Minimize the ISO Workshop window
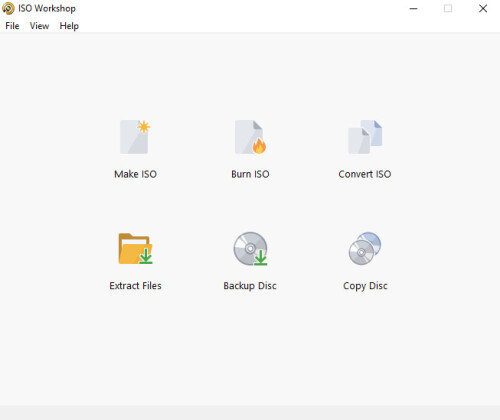500x420 pixels. click(413, 9)
